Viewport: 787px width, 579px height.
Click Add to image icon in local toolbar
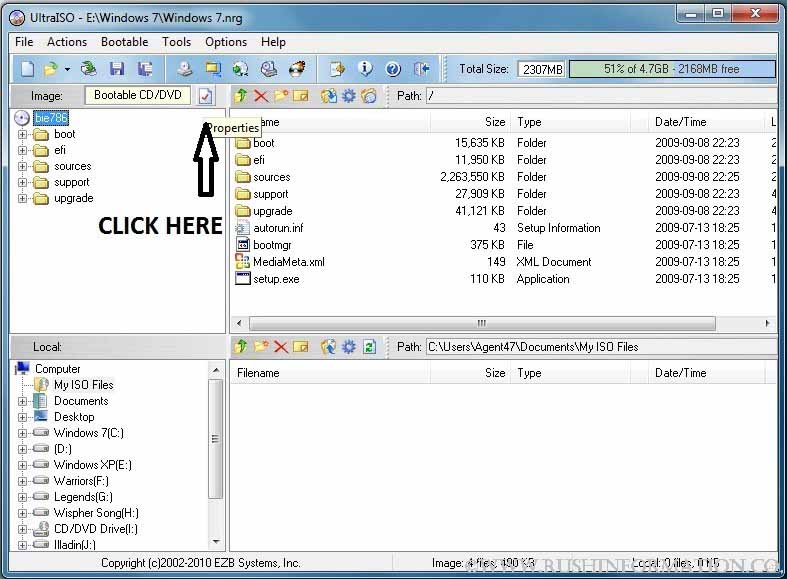(x=329, y=347)
